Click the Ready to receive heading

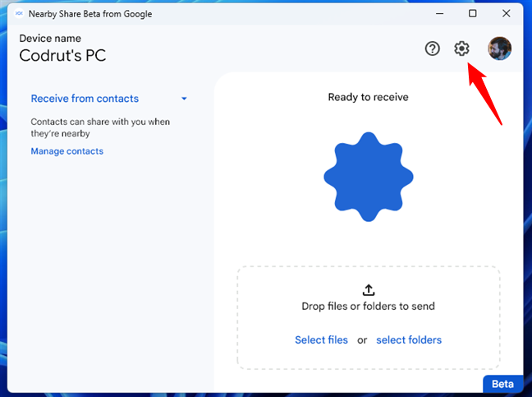coord(368,97)
